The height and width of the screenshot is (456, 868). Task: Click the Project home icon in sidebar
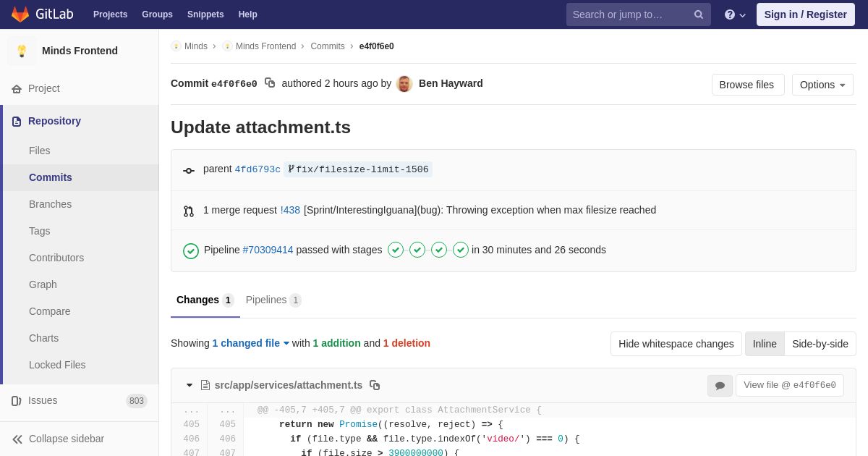click(x=17, y=89)
